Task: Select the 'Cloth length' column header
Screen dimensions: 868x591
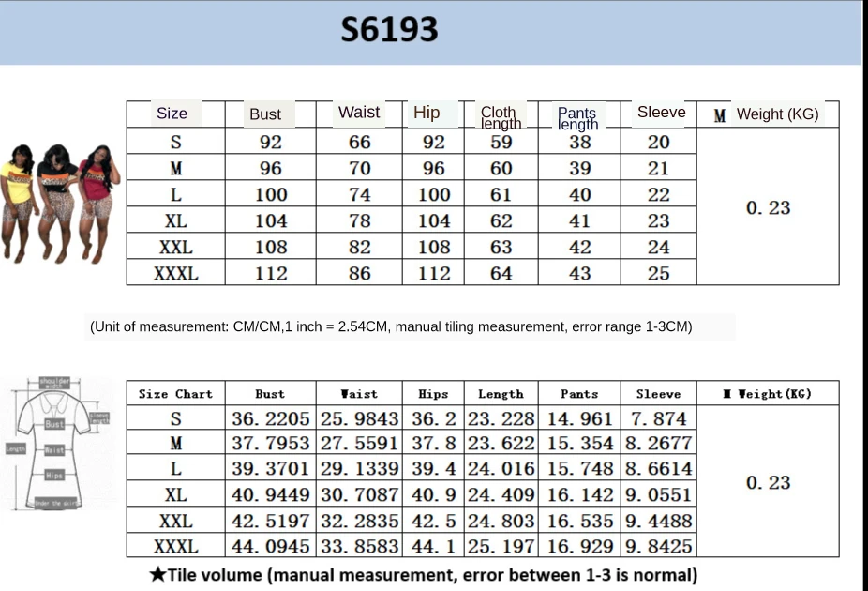Action: coord(501,117)
